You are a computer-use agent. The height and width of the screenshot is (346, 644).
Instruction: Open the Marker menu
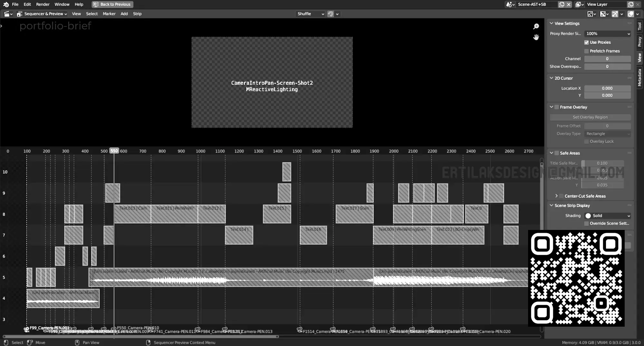pyautogui.click(x=109, y=14)
